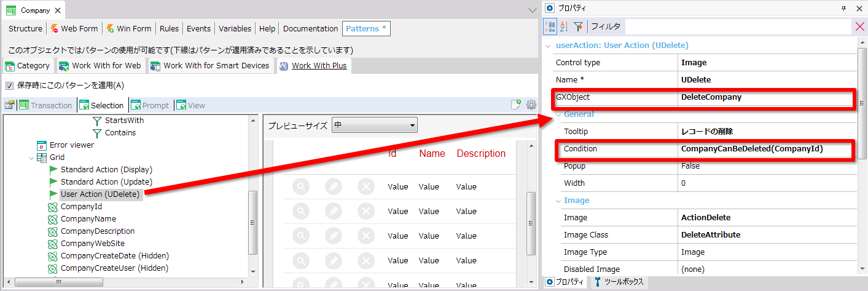Viewport: 868px width, 291px height.
Task: Collapse the Grid tree node
Action: (x=32, y=157)
